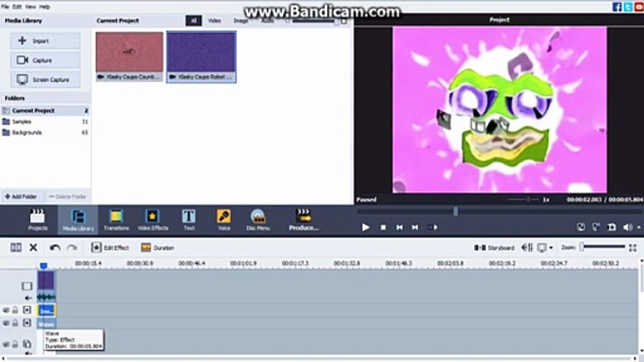Select the Media Library toolbar button
The width and height of the screenshot is (644, 362).
pyautogui.click(x=78, y=220)
